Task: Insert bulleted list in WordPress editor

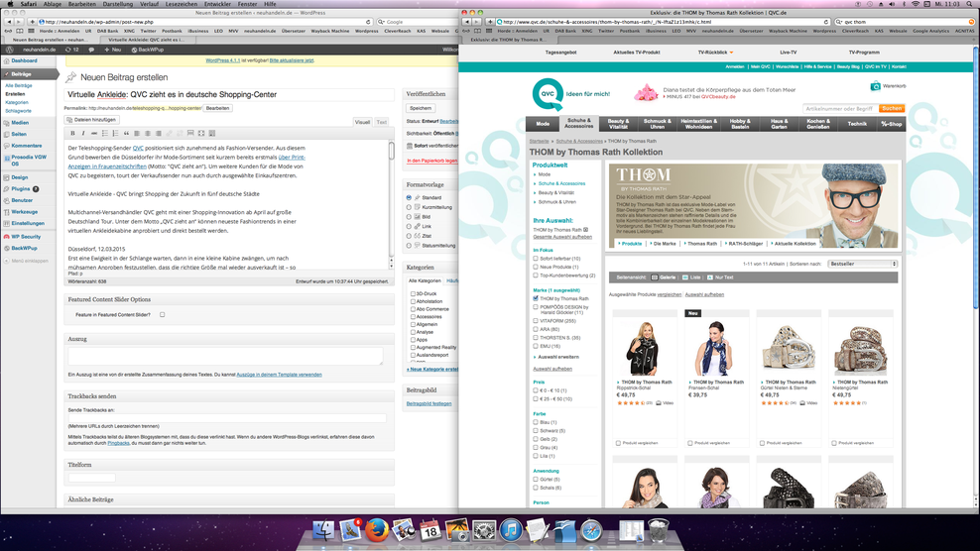Action: (104, 133)
